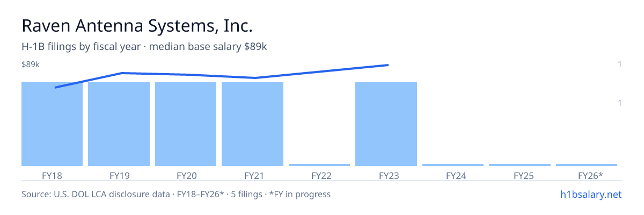Click the small FY22 bar stub

pyautogui.click(x=319, y=165)
